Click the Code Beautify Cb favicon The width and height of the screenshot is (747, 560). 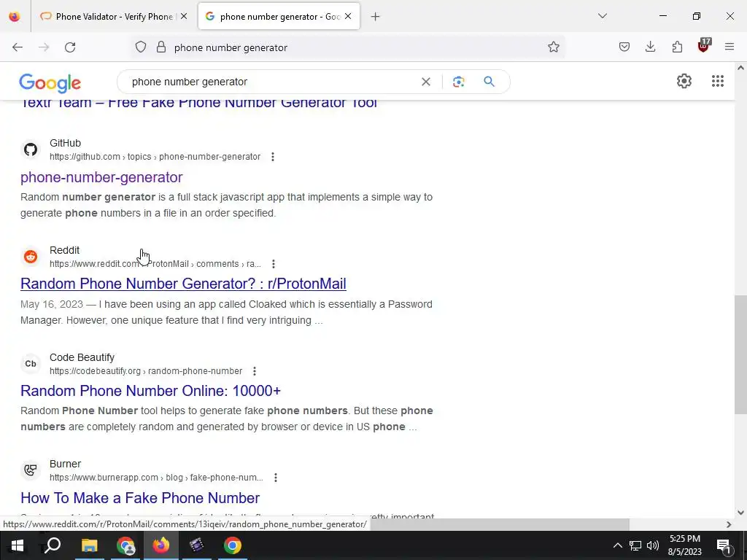tap(31, 364)
